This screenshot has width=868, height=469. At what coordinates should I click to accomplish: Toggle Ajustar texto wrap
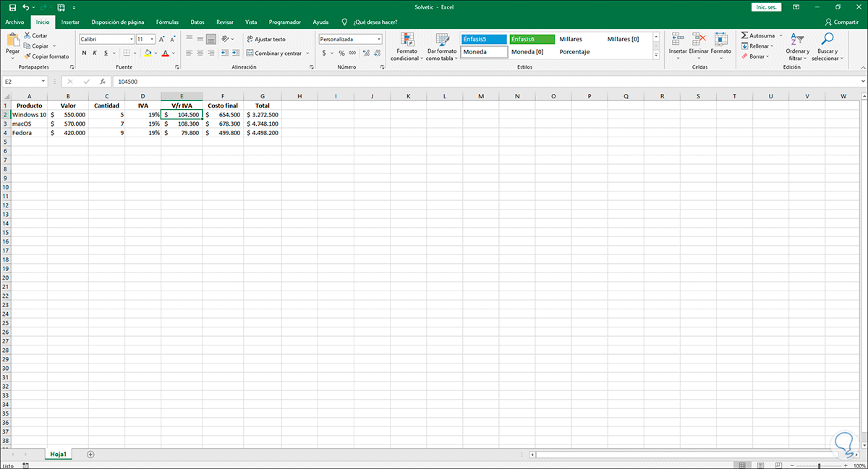click(x=266, y=39)
